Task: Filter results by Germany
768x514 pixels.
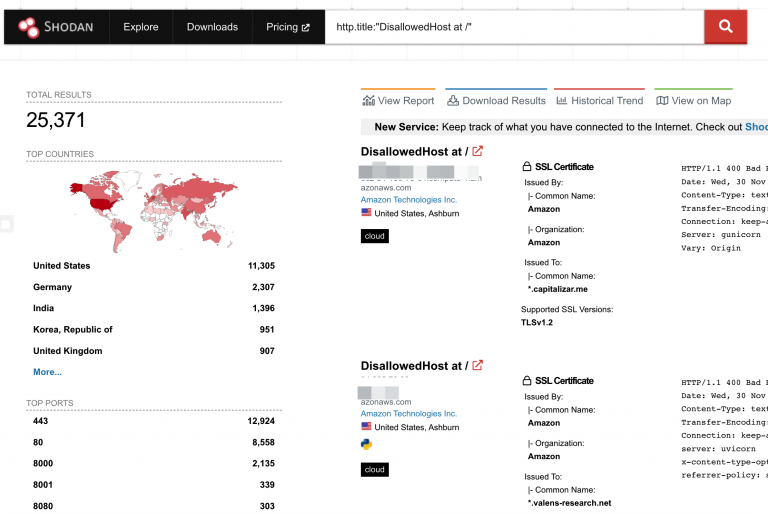Action: coord(52,287)
